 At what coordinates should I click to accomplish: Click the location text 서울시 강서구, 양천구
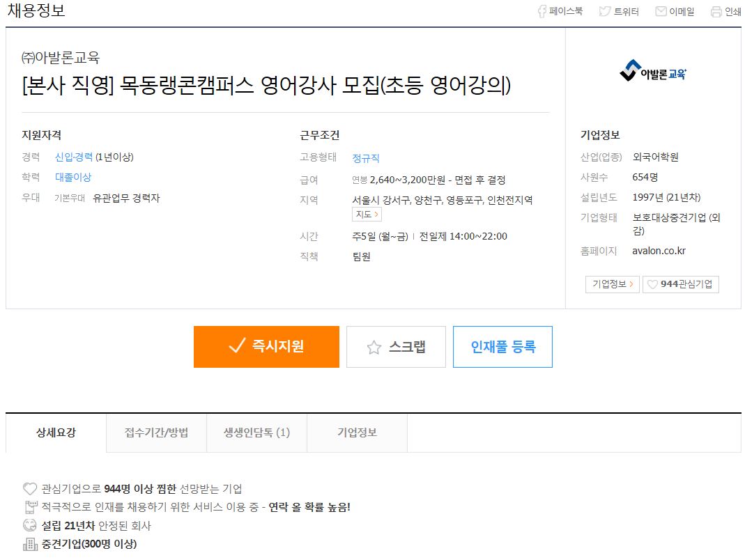pyautogui.click(x=443, y=200)
